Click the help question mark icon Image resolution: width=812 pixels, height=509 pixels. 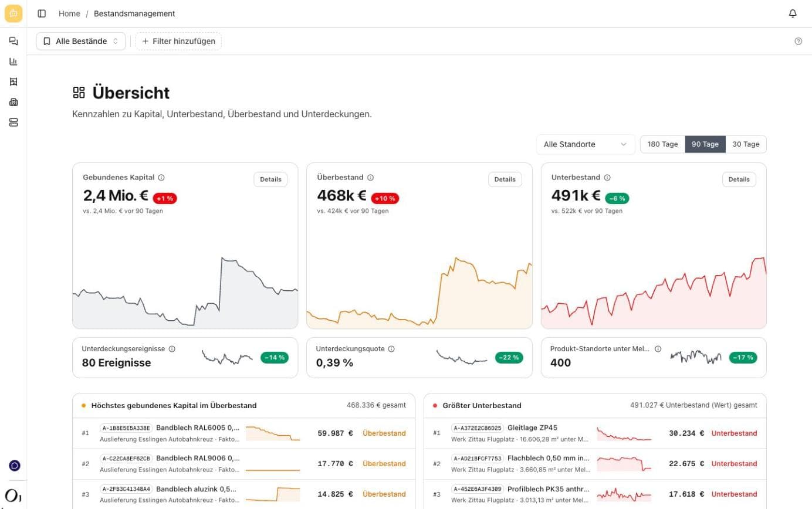tap(798, 41)
